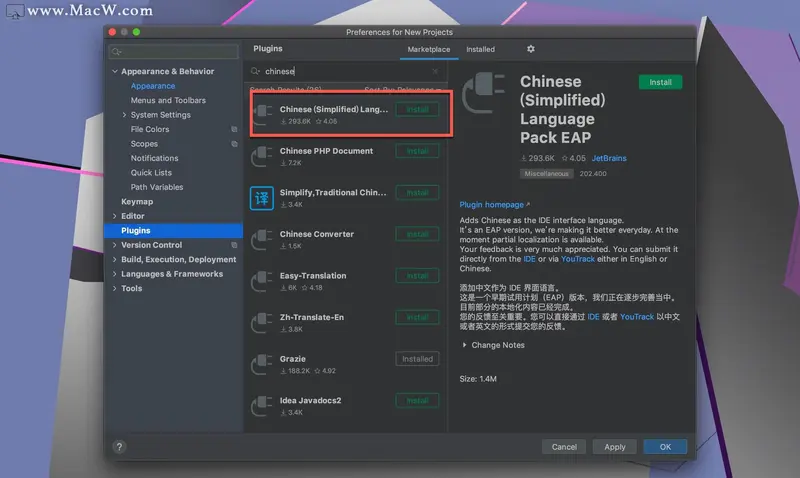Screen dimensions: 800x478
Task: Focus the settings search field
Action: (173, 52)
